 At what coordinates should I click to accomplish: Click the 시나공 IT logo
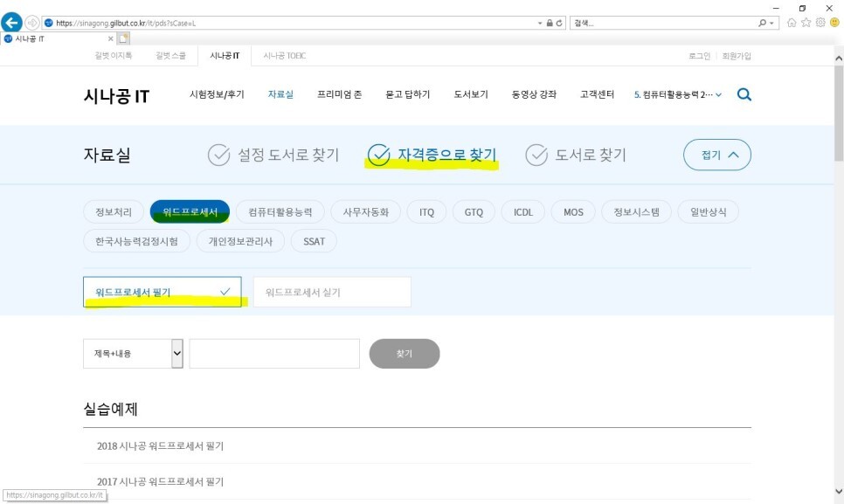[x=116, y=96]
